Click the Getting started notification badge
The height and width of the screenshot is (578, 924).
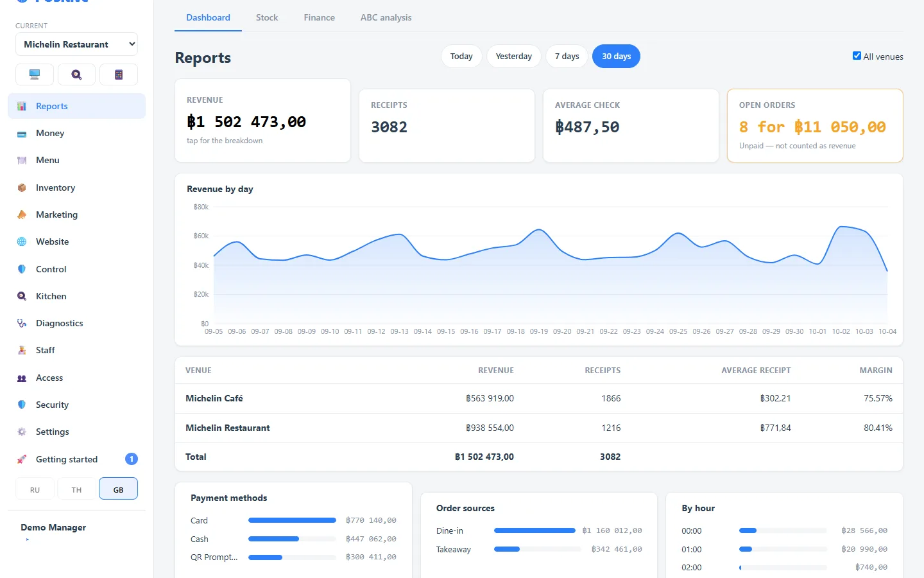(x=132, y=459)
